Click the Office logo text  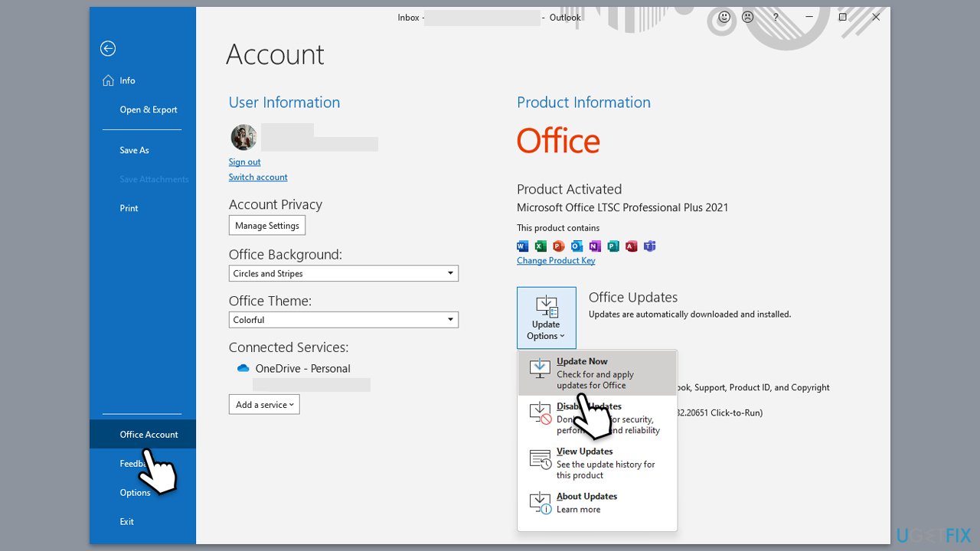click(558, 141)
